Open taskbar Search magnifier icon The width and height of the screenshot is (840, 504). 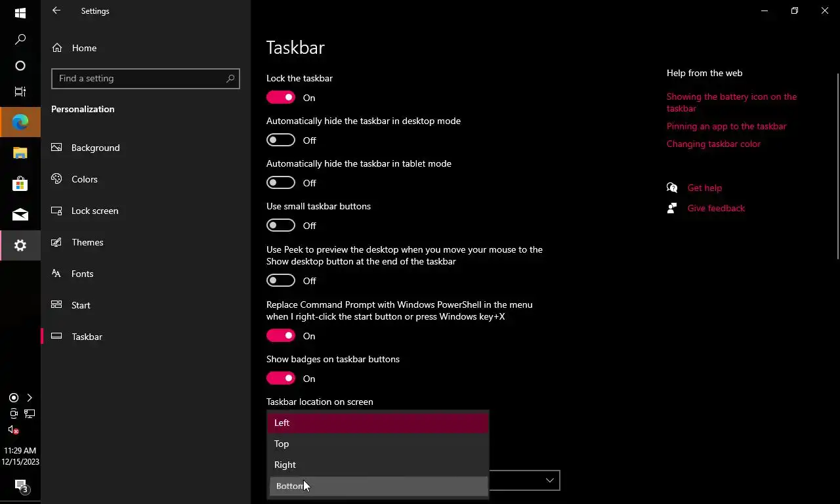20,39
